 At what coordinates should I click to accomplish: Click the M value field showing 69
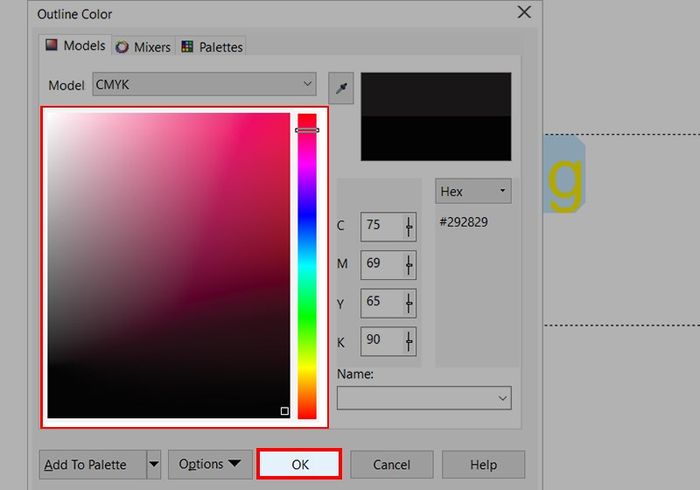tap(382, 265)
